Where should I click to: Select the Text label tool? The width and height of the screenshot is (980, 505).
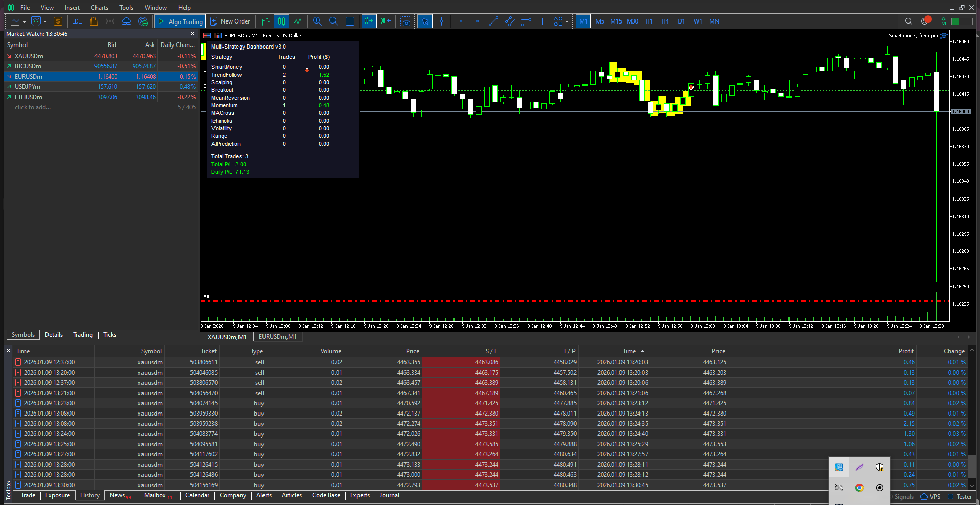coord(542,21)
